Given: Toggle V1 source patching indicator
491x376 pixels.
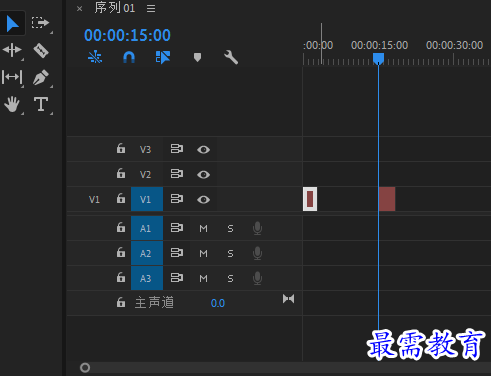Looking at the screenshot, I should (94, 199).
